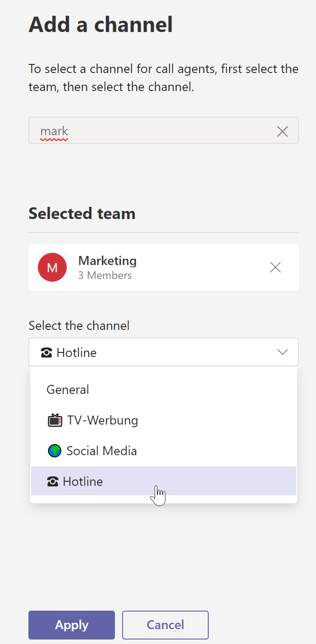
Task: Click the 'Select the channel' label
Action: (79, 325)
